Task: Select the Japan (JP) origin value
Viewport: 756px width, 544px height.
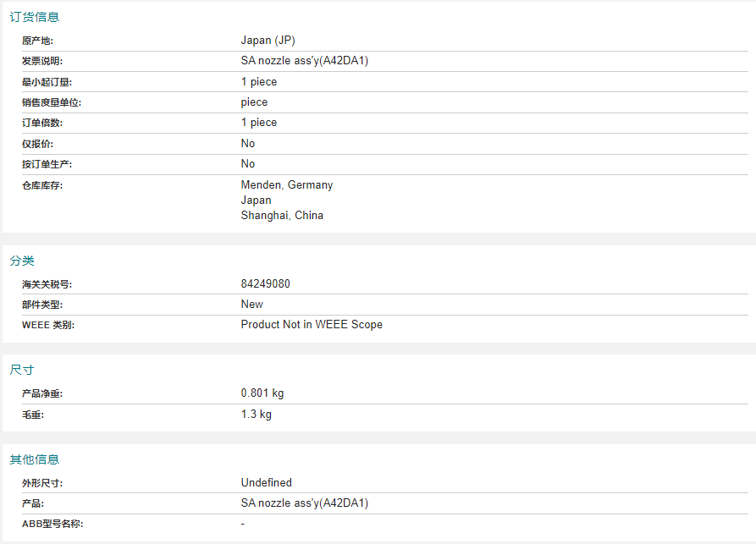Action: 268,41
